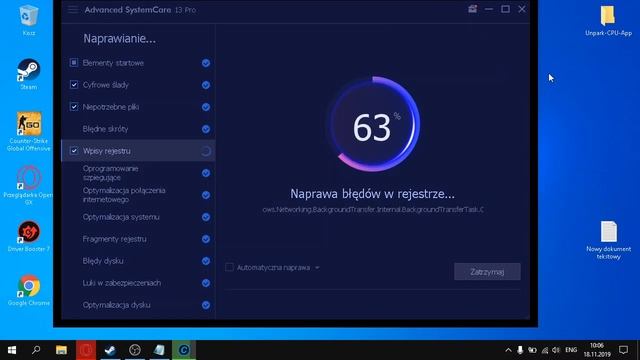Select the Optymalizacja systemu list item

[x=138, y=217]
